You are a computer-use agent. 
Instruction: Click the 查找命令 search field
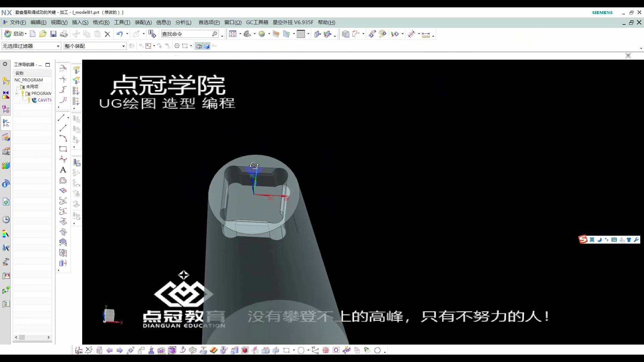click(190, 34)
